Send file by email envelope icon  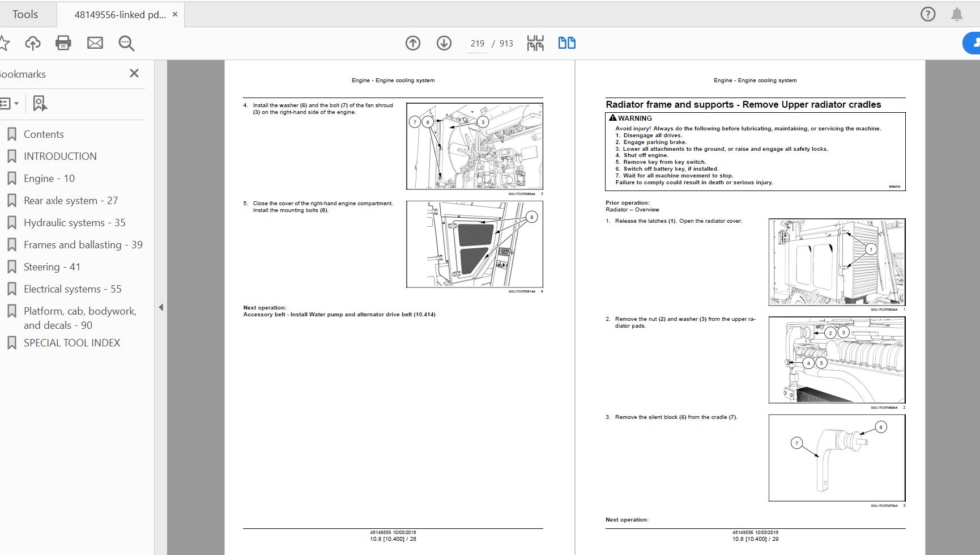coord(95,43)
